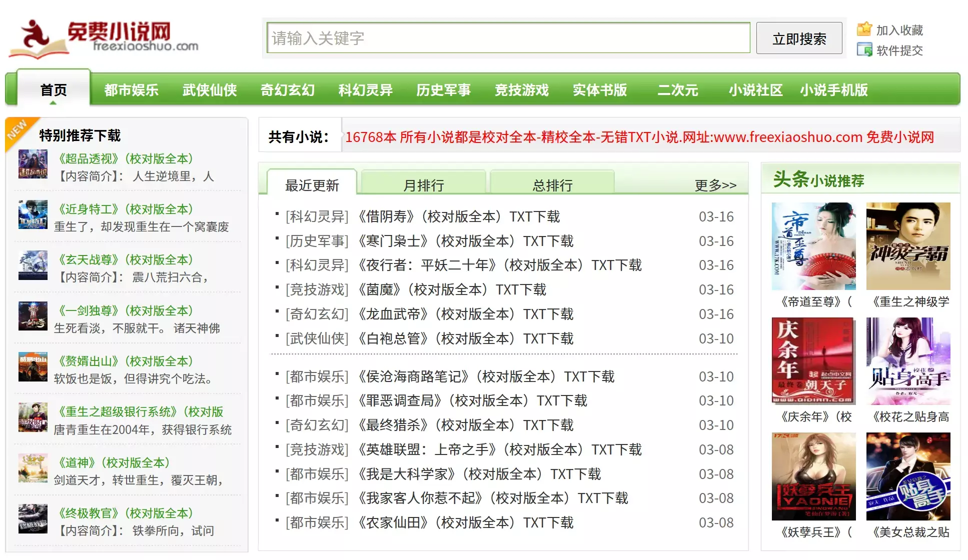
Task: Open 妖孽兵王 book cover
Action: (x=813, y=476)
